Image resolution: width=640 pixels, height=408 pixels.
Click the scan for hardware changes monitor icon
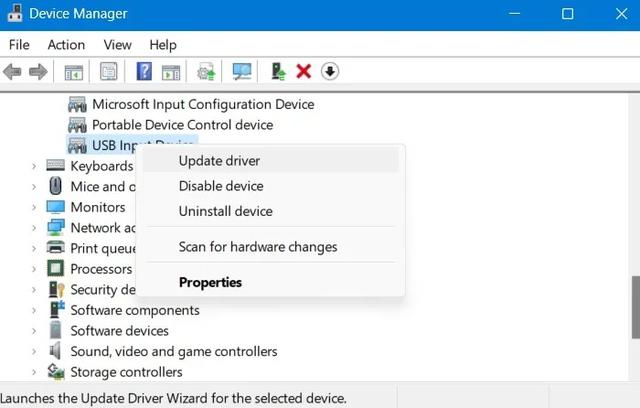[x=242, y=72]
